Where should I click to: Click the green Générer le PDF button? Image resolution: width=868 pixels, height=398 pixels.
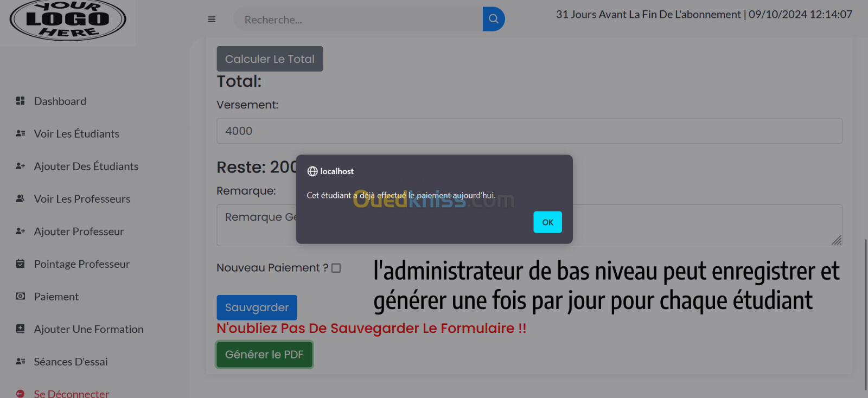pos(264,355)
